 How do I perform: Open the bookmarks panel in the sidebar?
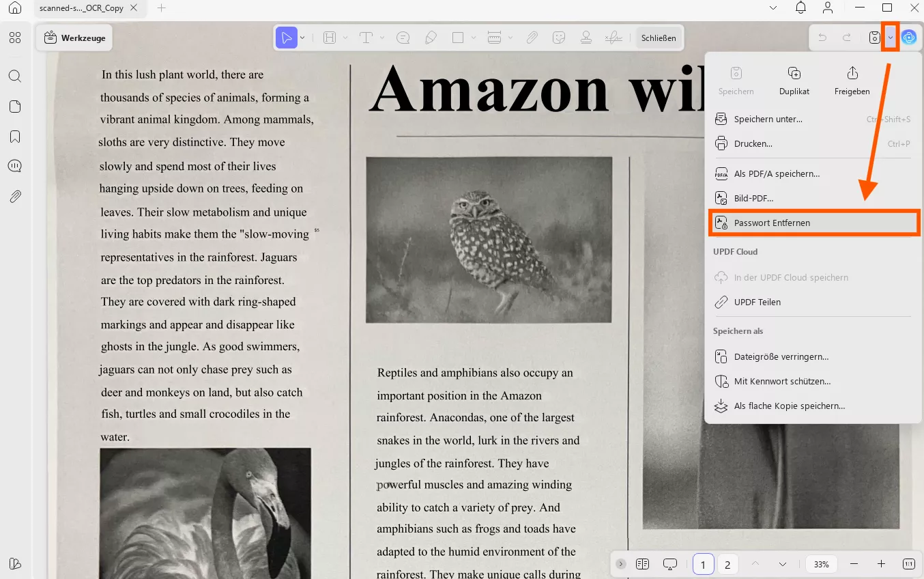coord(15,137)
